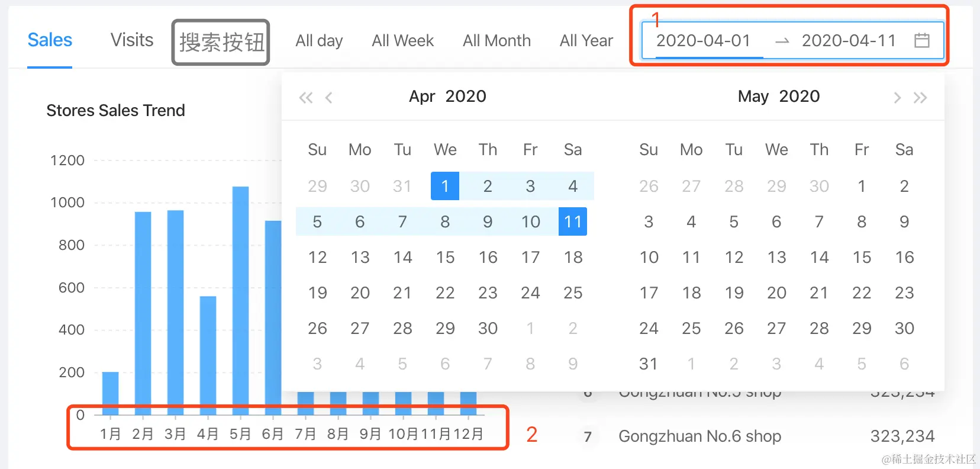
Task: Choose April 15 in the left calendar
Action: [x=445, y=257]
